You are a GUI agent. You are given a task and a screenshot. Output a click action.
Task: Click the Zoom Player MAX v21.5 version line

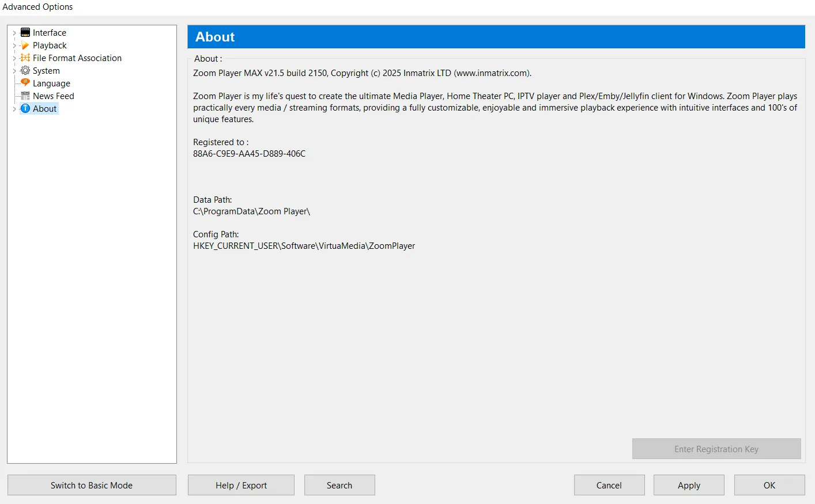pos(363,73)
